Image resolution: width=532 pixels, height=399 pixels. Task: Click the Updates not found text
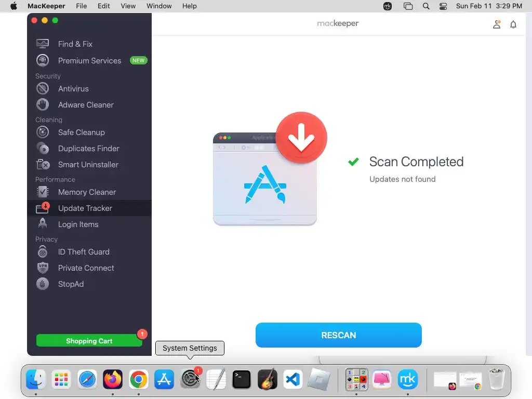[x=403, y=179]
